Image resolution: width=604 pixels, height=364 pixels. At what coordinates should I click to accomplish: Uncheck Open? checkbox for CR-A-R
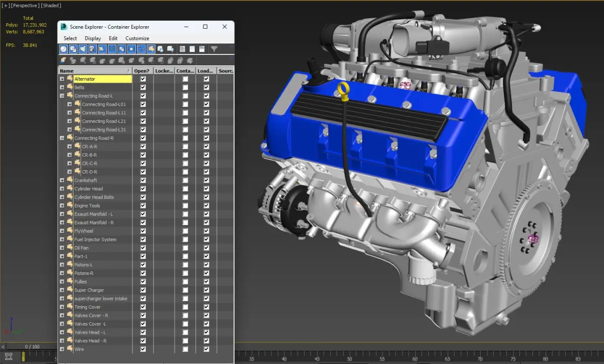click(x=143, y=147)
